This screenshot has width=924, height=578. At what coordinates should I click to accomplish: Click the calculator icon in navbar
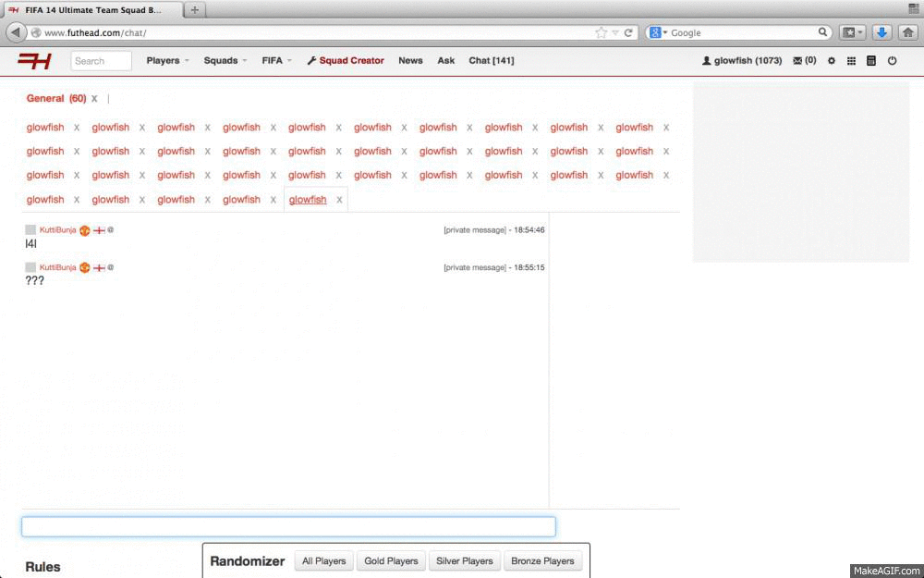coord(871,61)
